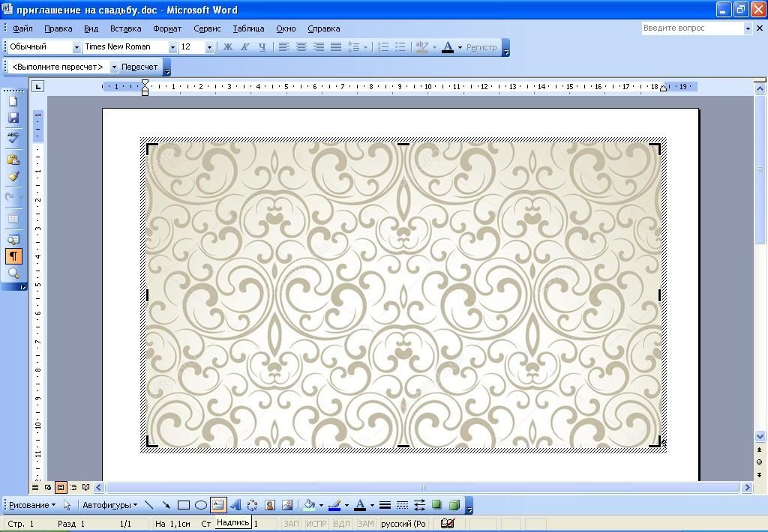Pick the Rectangle shape tool
Screen dimensions: 768x532
(183, 505)
